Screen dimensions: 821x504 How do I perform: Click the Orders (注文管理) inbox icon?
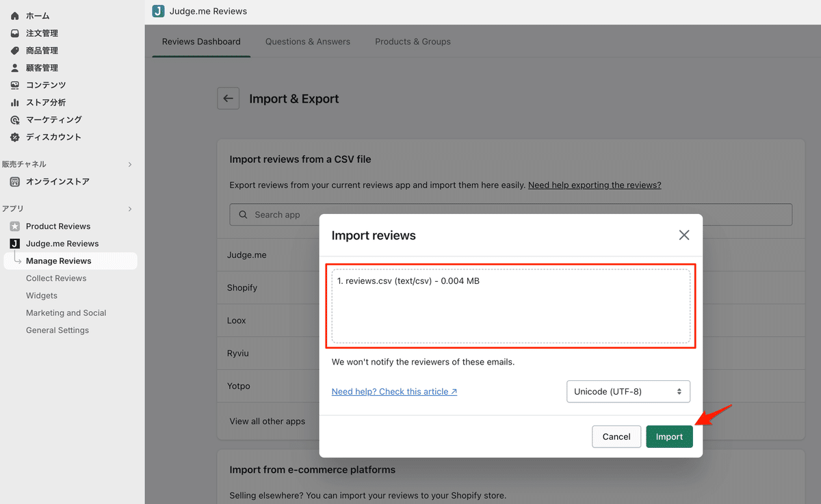15,33
